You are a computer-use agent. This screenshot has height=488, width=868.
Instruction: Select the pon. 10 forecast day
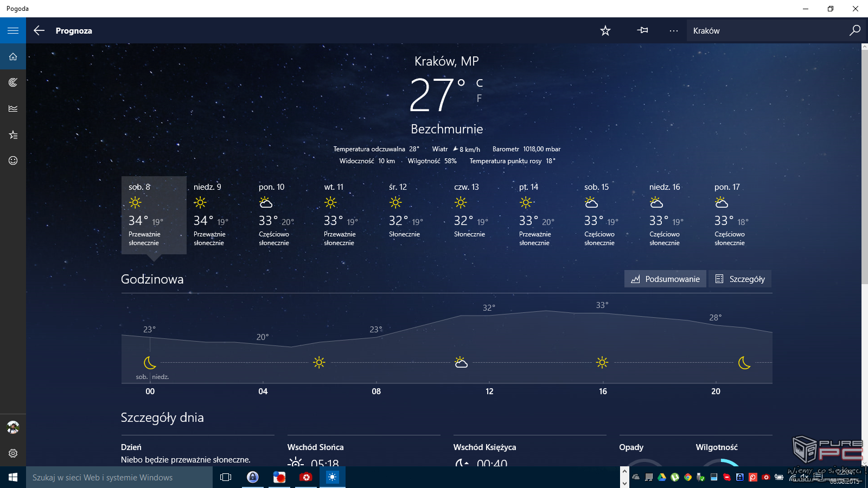284,215
